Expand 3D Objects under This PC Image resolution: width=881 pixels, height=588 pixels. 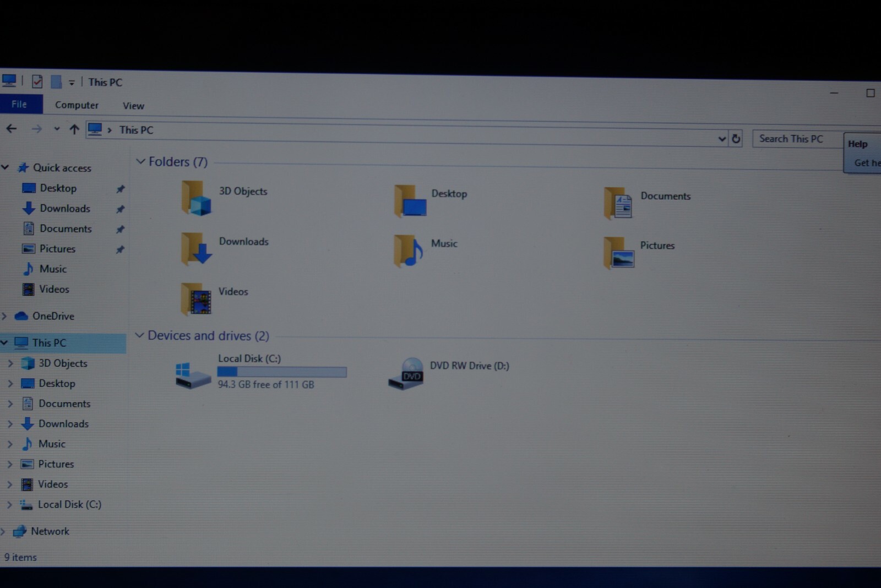coord(10,363)
